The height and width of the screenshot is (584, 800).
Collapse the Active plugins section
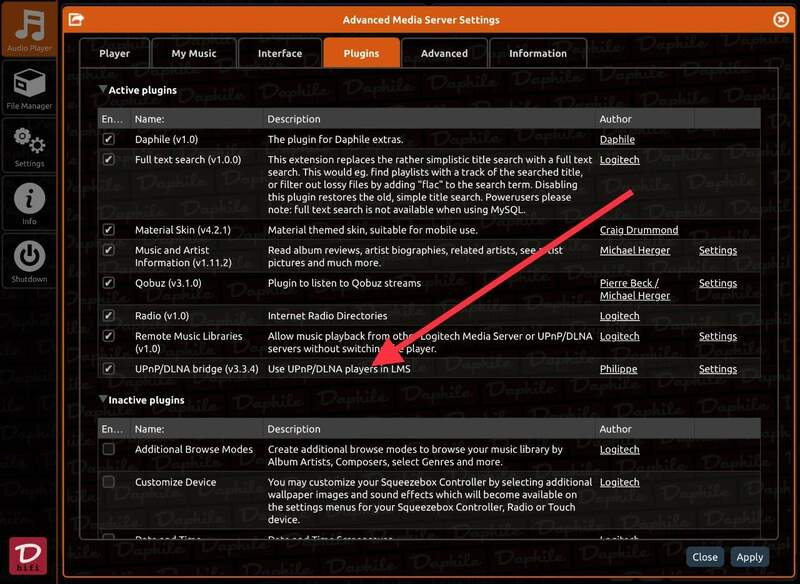pos(102,90)
